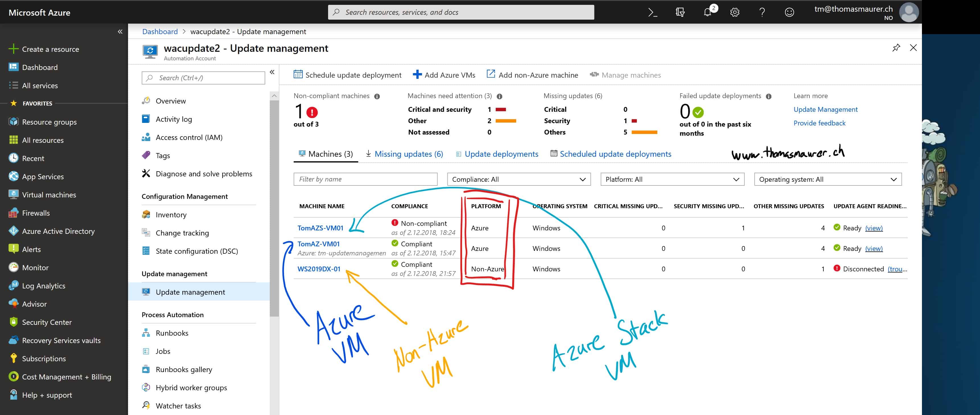Select the Machines (3) tab
Screen dimensions: 980x415
[x=326, y=154]
